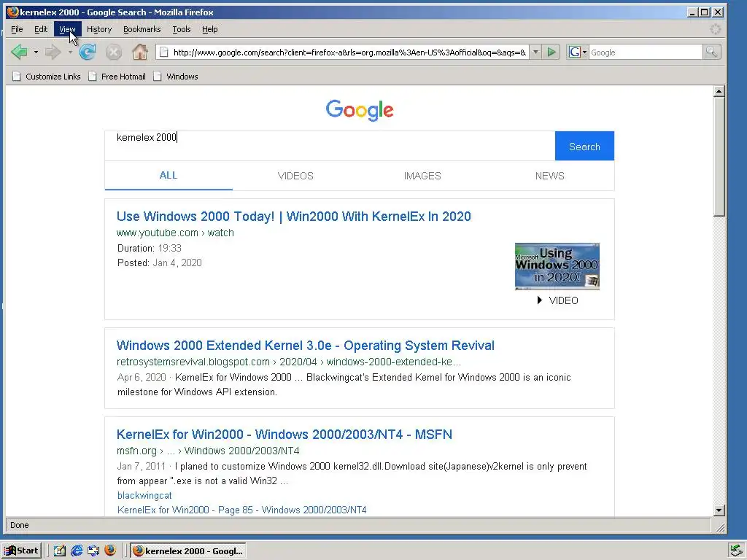Reload the page with the blue refresh icon
The width and height of the screenshot is (747, 560).
tap(88, 52)
